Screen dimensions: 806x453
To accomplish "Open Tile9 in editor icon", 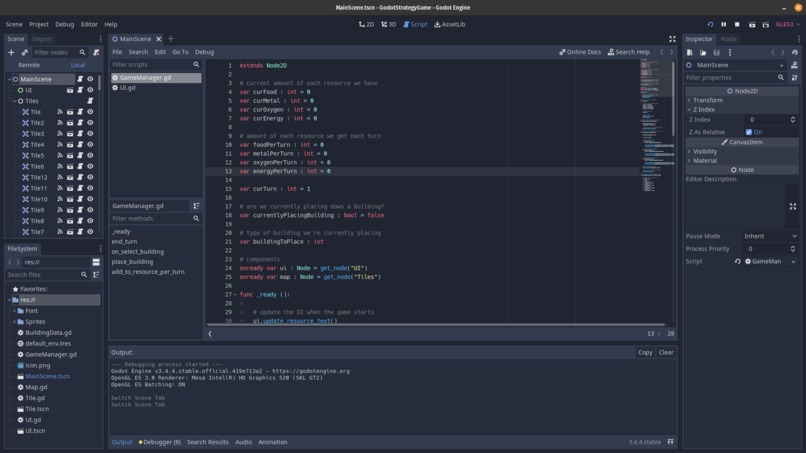I will pyautogui.click(x=70, y=210).
